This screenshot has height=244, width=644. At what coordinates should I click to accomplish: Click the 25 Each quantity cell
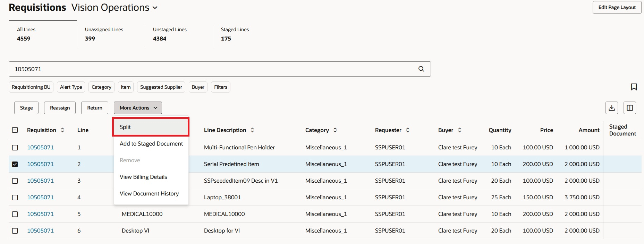(x=501, y=197)
